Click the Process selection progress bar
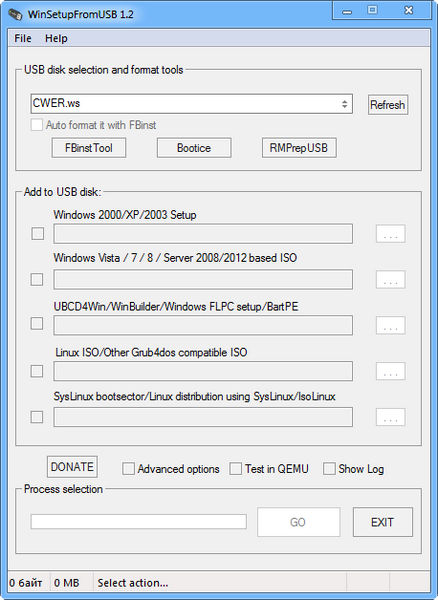Image resolution: width=438 pixels, height=600 pixels. pyautogui.click(x=138, y=522)
